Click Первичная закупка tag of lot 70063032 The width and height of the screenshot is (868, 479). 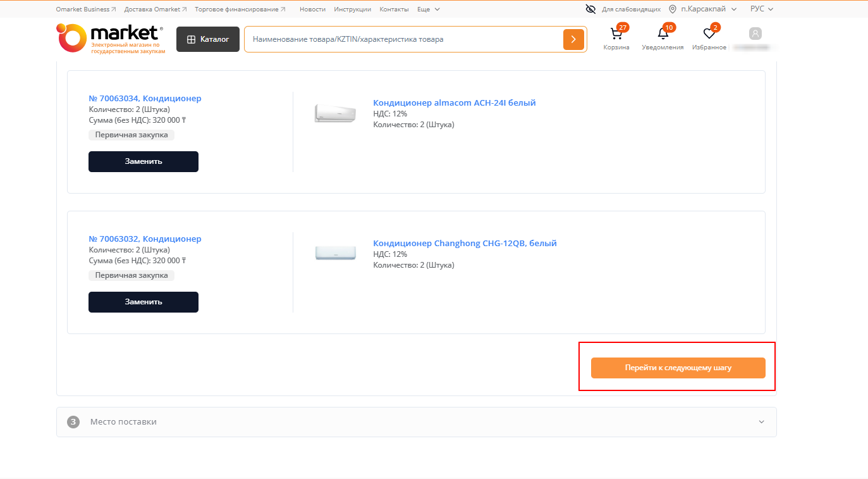[x=131, y=275]
